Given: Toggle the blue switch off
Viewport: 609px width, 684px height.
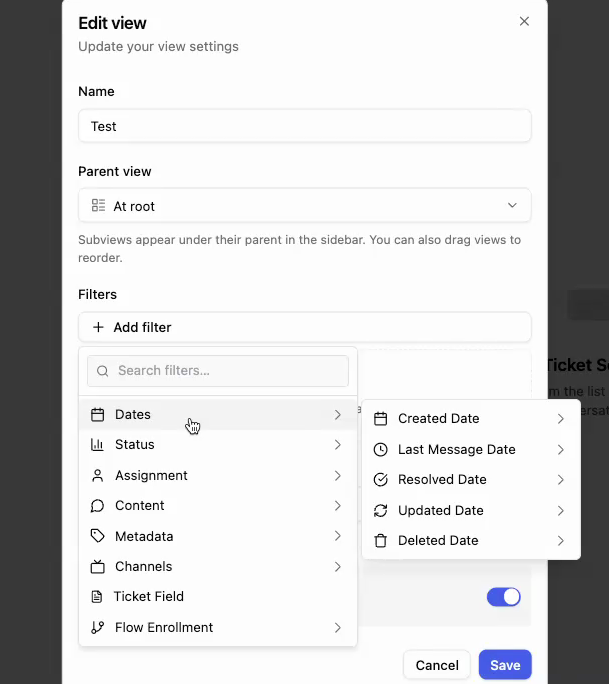Looking at the screenshot, I should pos(503,597).
